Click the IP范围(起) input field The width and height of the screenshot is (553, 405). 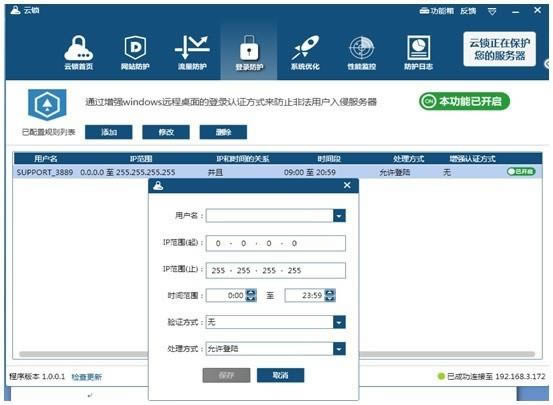tap(275, 243)
